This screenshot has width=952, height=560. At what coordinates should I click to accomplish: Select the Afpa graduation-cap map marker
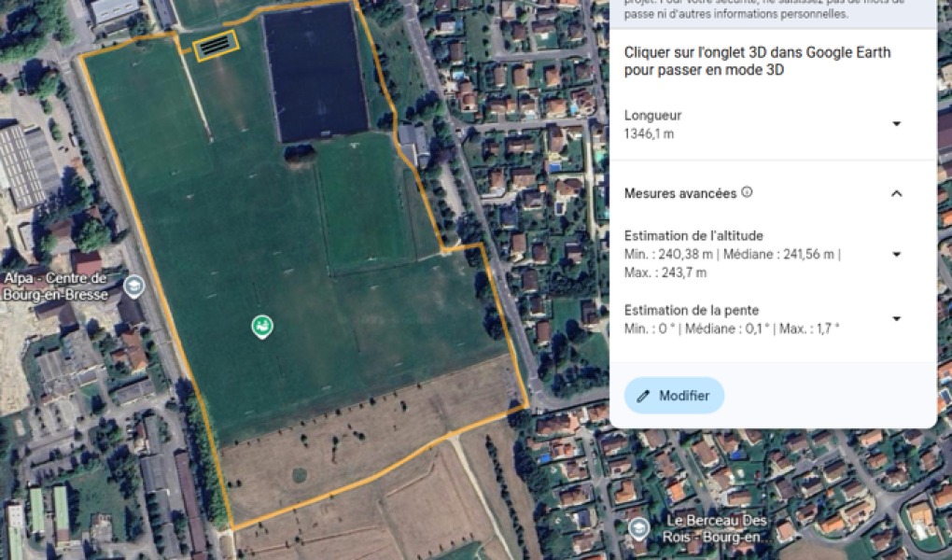click(x=134, y=286)
